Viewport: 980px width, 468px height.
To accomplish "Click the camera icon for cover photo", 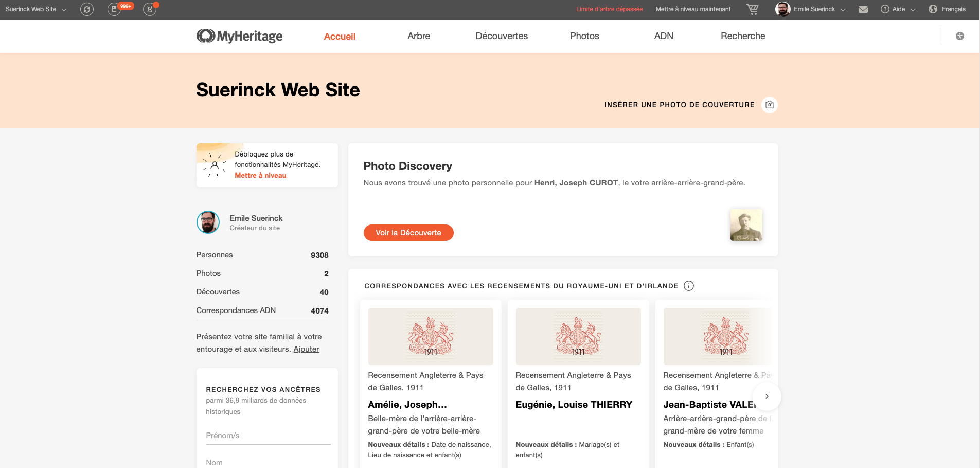I will (x=770, y=105).
